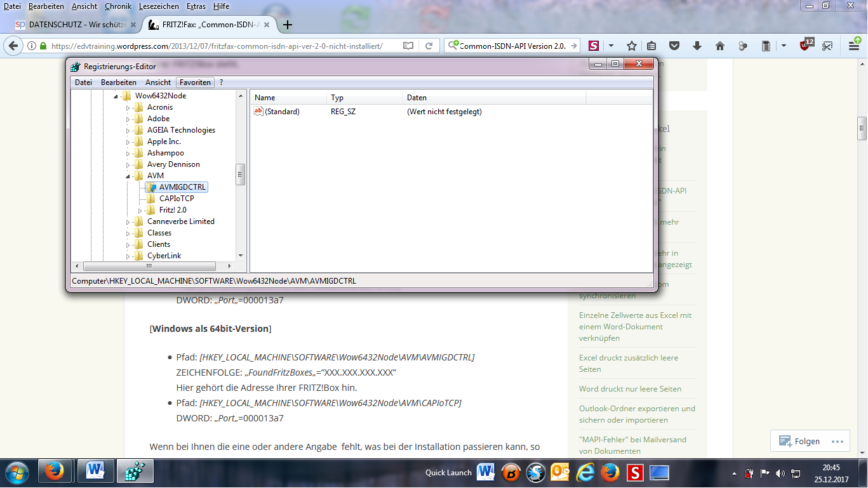The height and width of the screenshot is (488, 868).
Task: Open link Einzelne Zellwerte aus Excel
Action: tap(636, 327)
